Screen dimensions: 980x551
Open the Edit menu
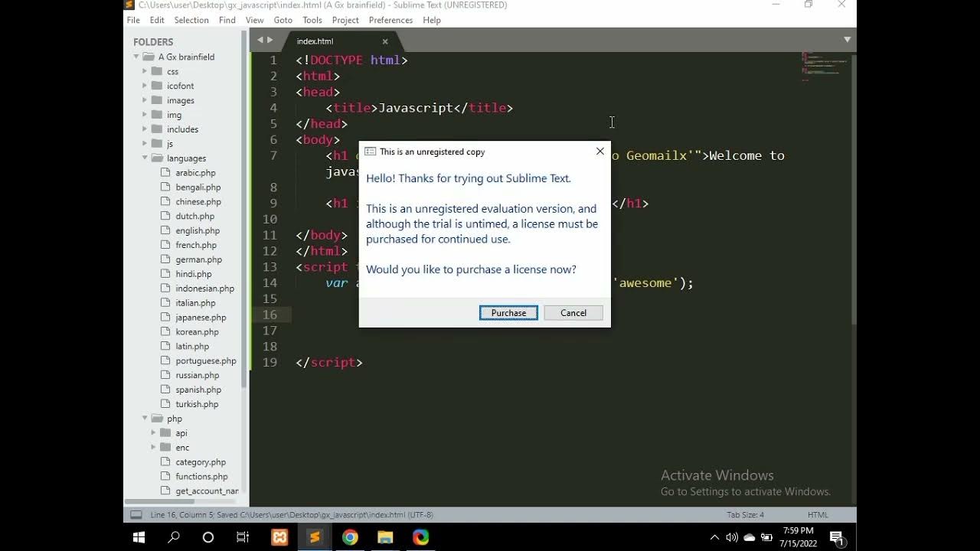(157, 20)
